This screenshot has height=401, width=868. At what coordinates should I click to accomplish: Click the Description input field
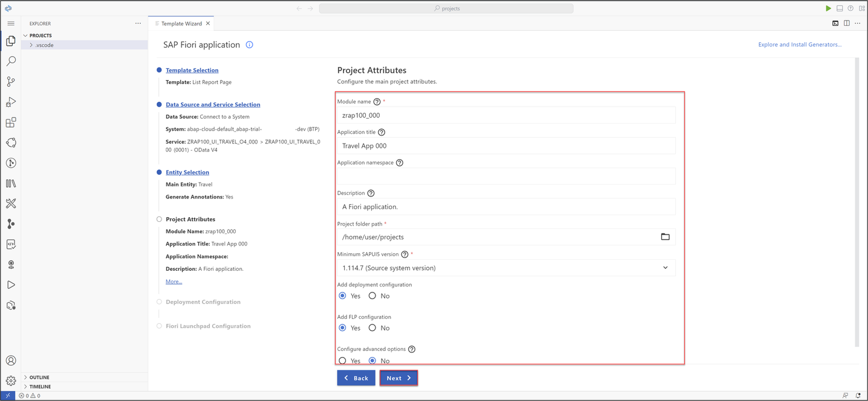[x=506, y=207]
